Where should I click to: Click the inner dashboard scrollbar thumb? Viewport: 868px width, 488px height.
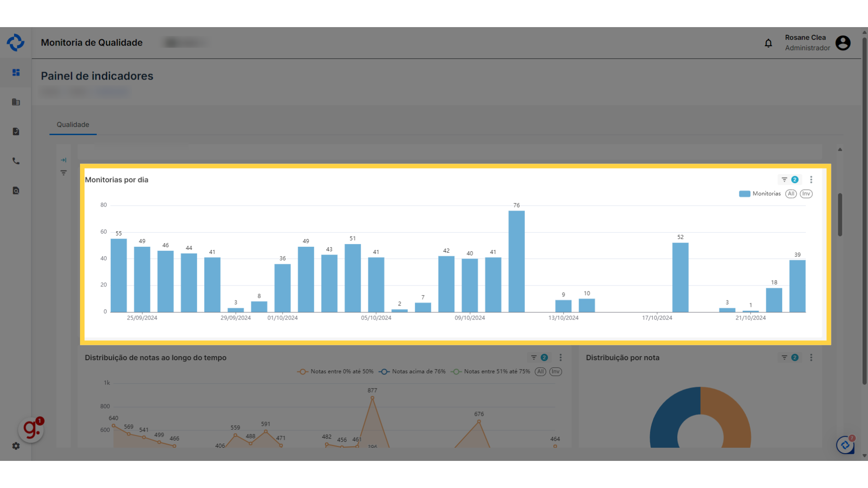(x=840, y=215)
